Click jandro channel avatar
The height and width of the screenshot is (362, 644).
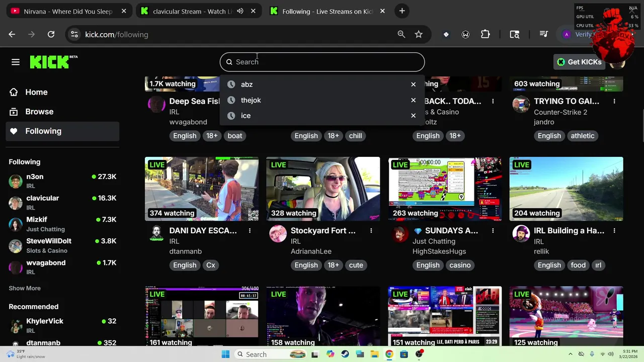click(x=521, y=105)
